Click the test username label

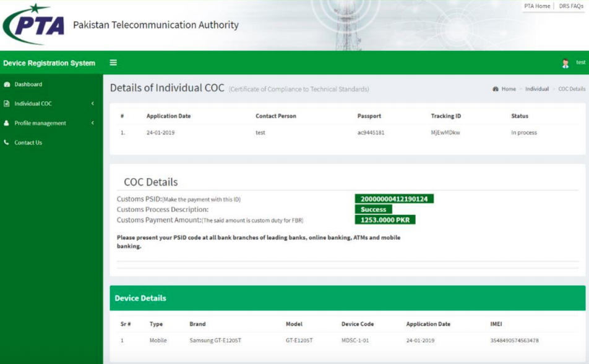581,62
